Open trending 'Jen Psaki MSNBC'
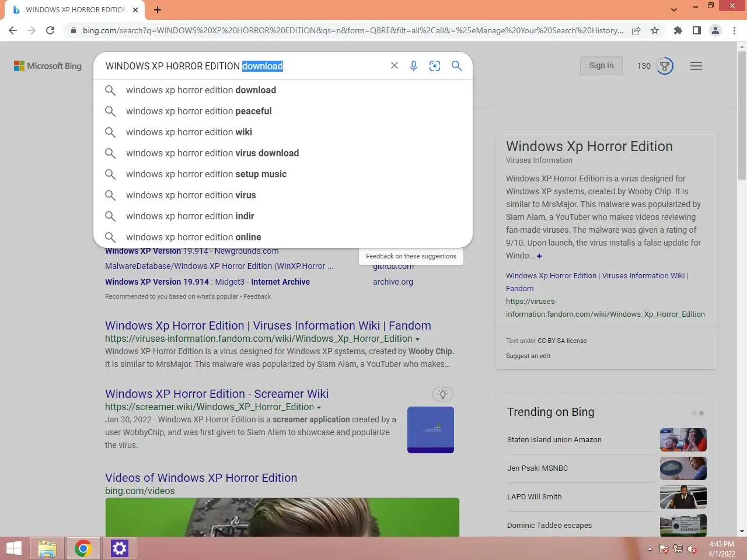 (x=537, y=468)
